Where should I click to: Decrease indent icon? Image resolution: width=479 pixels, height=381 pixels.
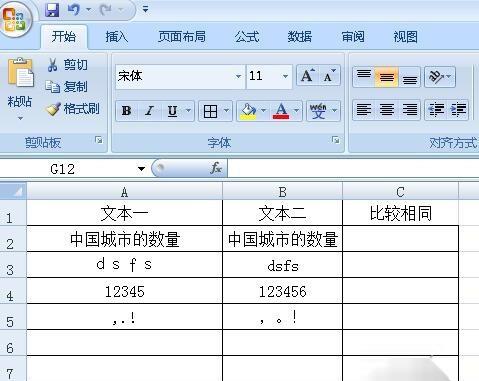436,110
